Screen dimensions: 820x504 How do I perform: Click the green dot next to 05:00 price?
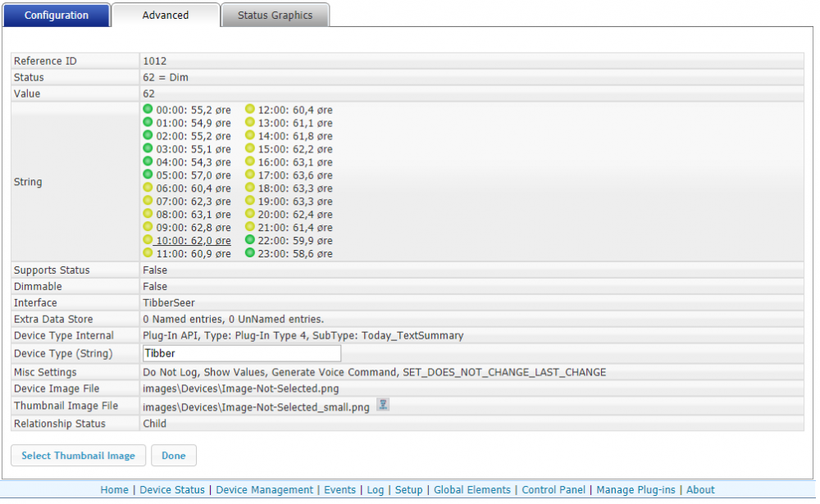click(x=148, y=175)
